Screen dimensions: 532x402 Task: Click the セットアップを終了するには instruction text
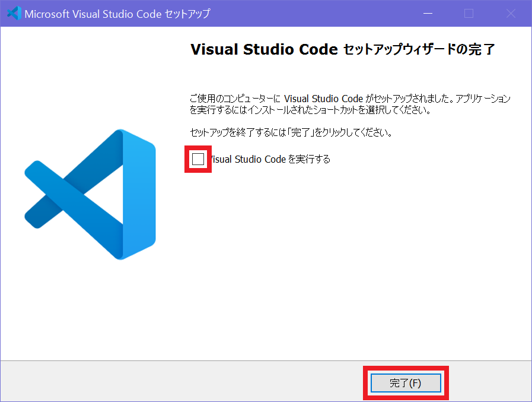(291, 132)
